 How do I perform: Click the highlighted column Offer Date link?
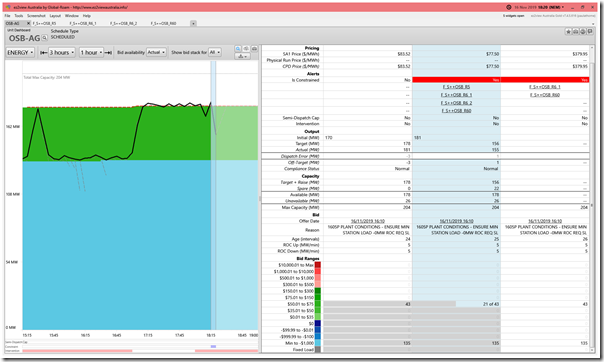456,221
